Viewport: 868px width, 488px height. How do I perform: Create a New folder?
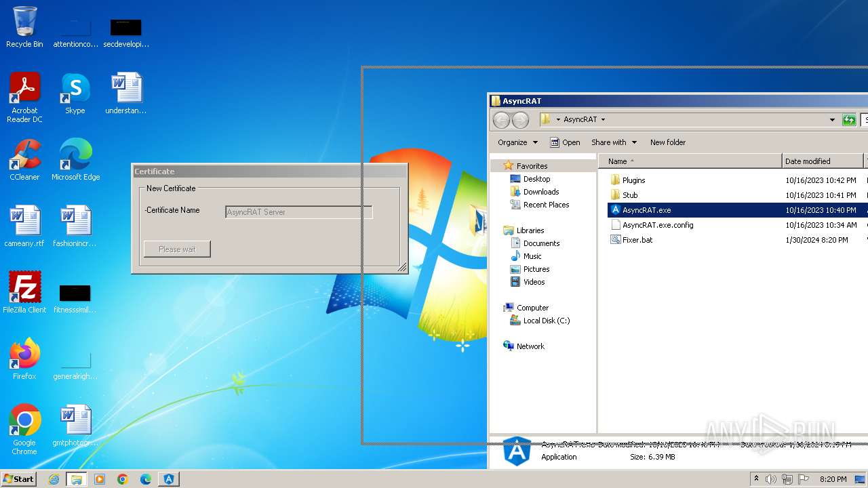[668, 142]
